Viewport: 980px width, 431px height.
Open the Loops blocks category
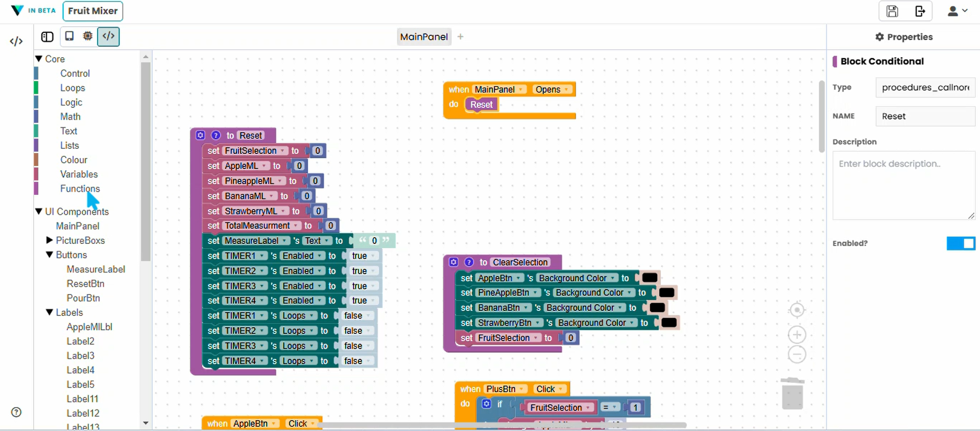(x=73, y=87)
